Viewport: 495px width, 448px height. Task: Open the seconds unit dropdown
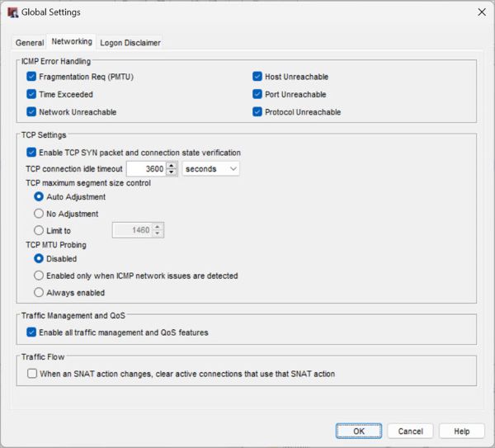[210, 168]
